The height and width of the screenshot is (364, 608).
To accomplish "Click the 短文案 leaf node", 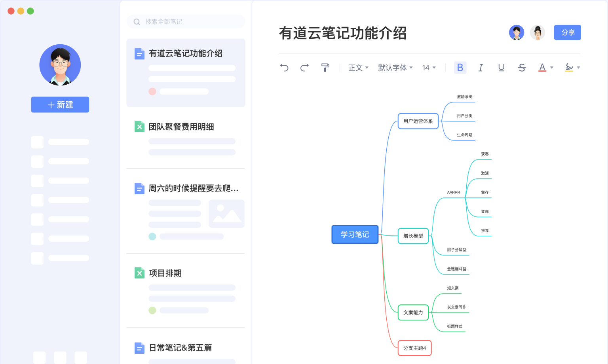I will click(453, 288).
